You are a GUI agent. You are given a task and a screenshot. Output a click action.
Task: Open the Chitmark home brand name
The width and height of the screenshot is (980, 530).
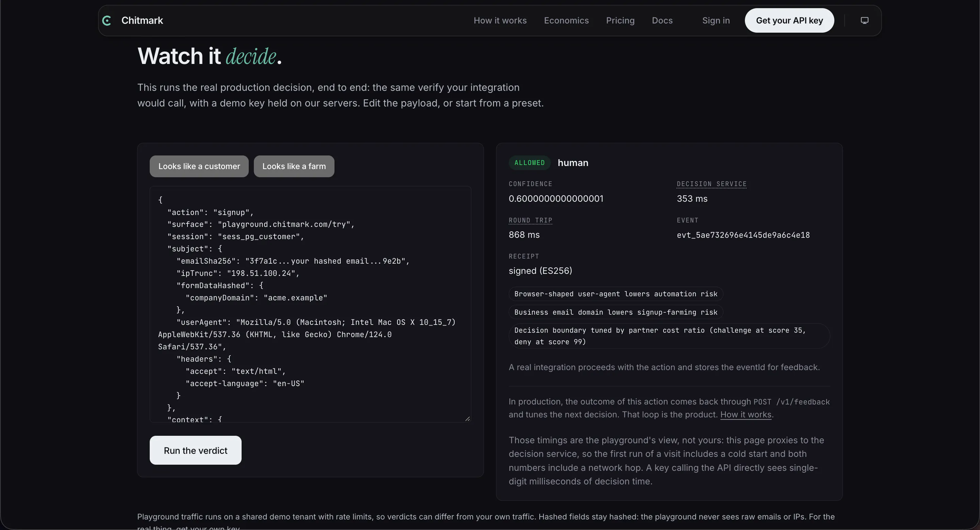(x=142, y=20)
